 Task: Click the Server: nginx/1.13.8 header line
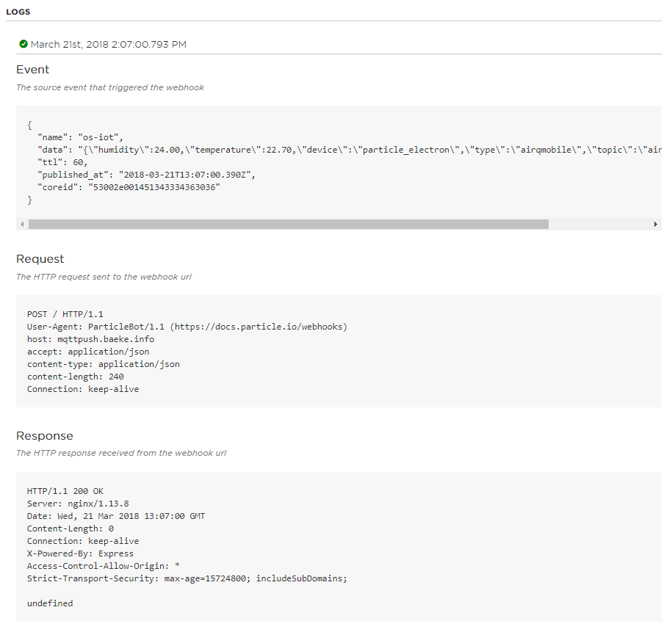[x=78, y=504]
